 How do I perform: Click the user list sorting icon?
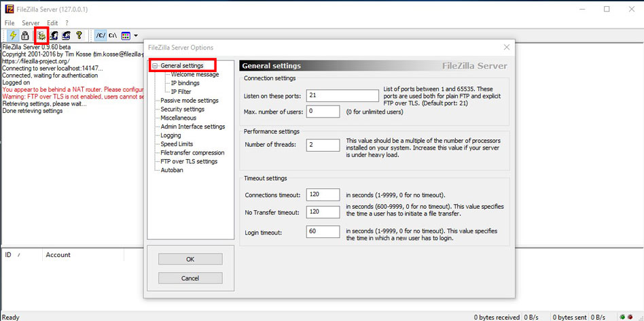coord(126,36)
